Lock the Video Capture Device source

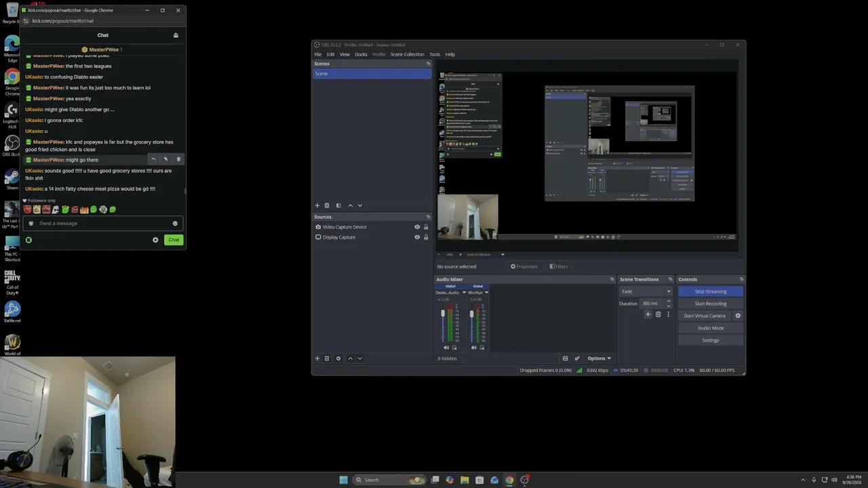coord(426,227)
